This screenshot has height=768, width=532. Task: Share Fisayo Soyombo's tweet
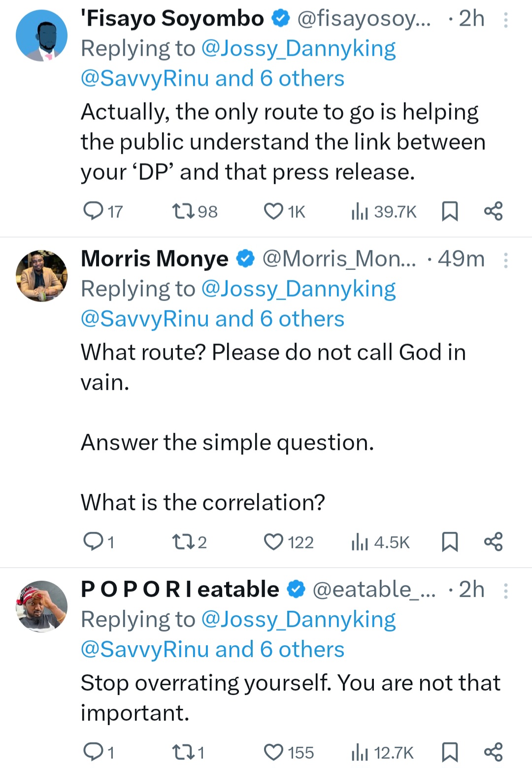click(493, 211)
